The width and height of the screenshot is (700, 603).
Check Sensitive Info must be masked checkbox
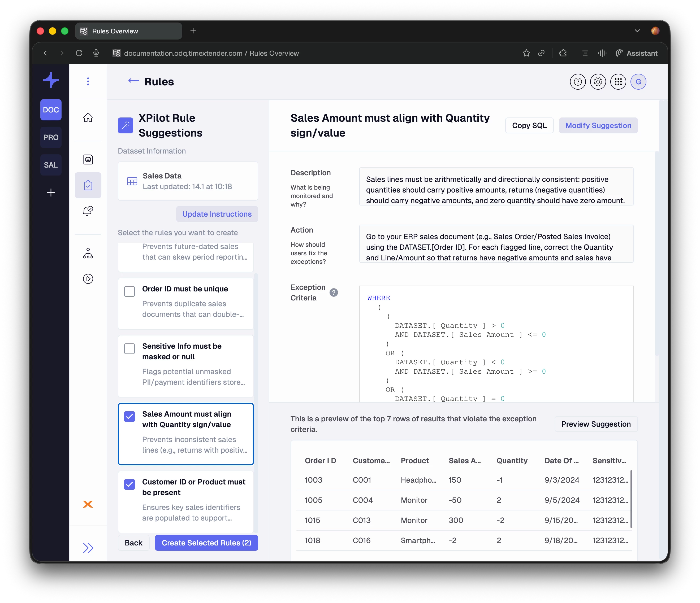(129, 348)
